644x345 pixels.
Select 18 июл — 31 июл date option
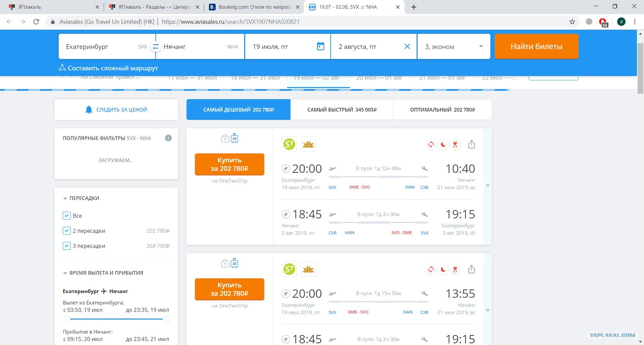coord(255,78)
